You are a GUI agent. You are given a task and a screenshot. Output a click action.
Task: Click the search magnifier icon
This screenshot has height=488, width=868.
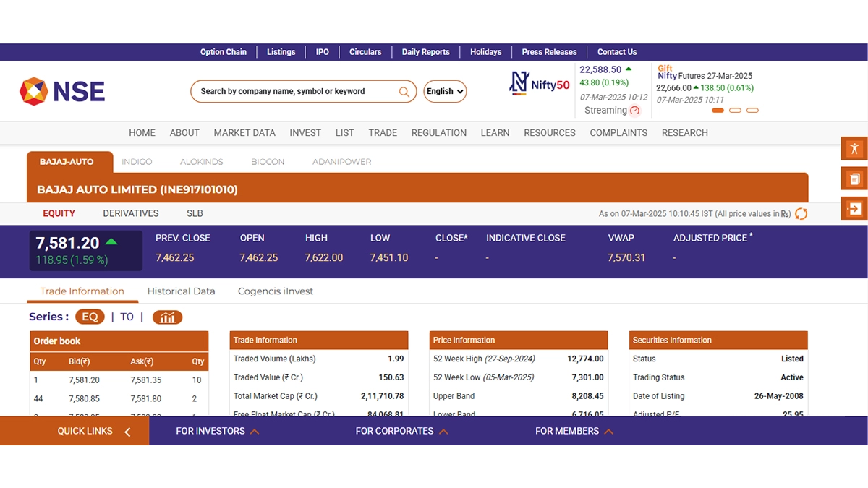404,92
